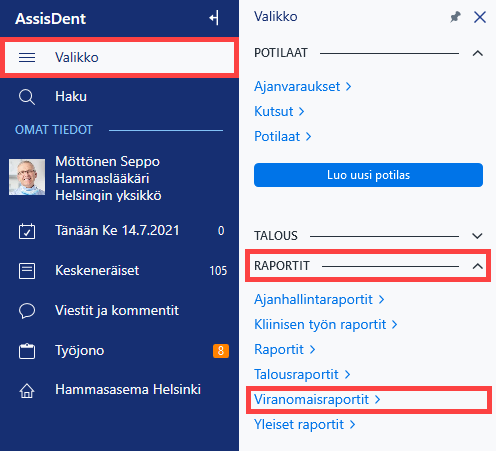Click the hamburger Valikko menu icon
The image size is (496, 451).
27,57
